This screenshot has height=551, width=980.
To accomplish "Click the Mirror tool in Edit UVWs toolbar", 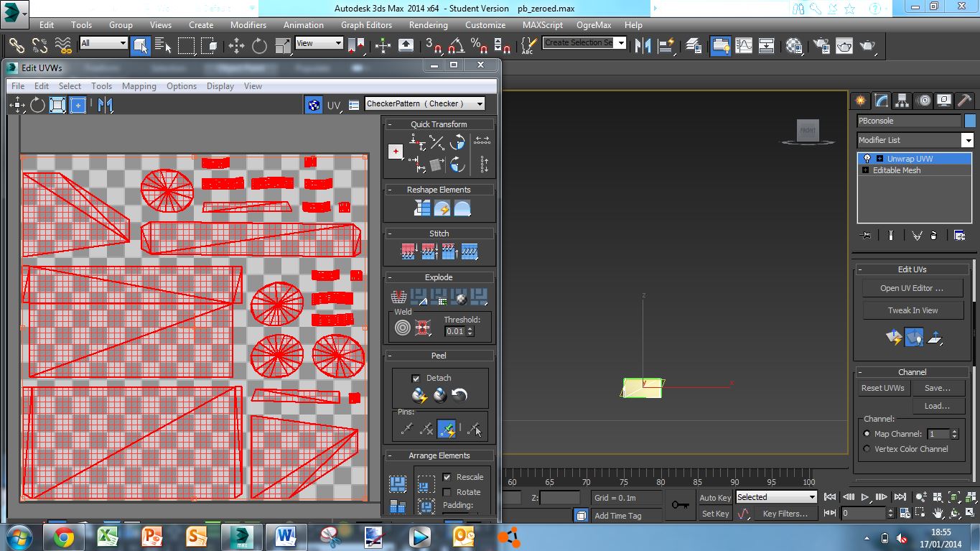I will pyautogui.click(x=106, y=105).
